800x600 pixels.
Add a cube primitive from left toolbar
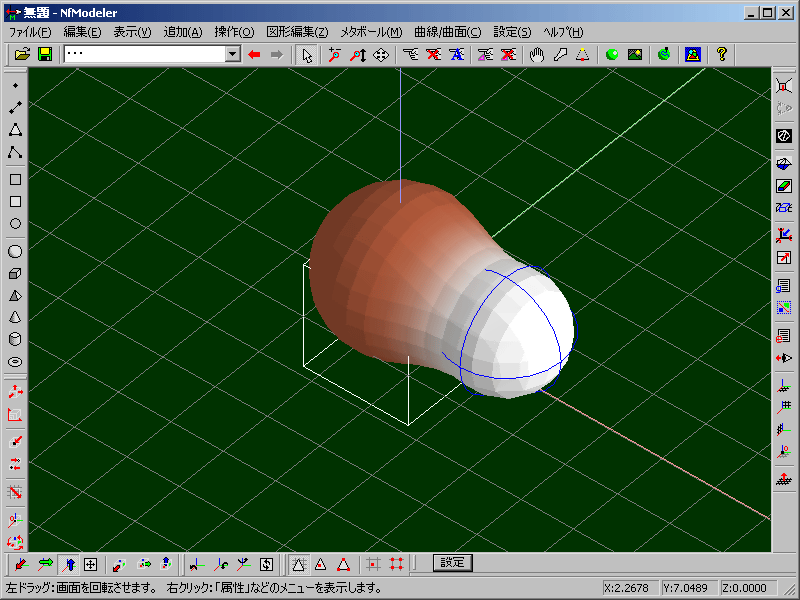15,273
